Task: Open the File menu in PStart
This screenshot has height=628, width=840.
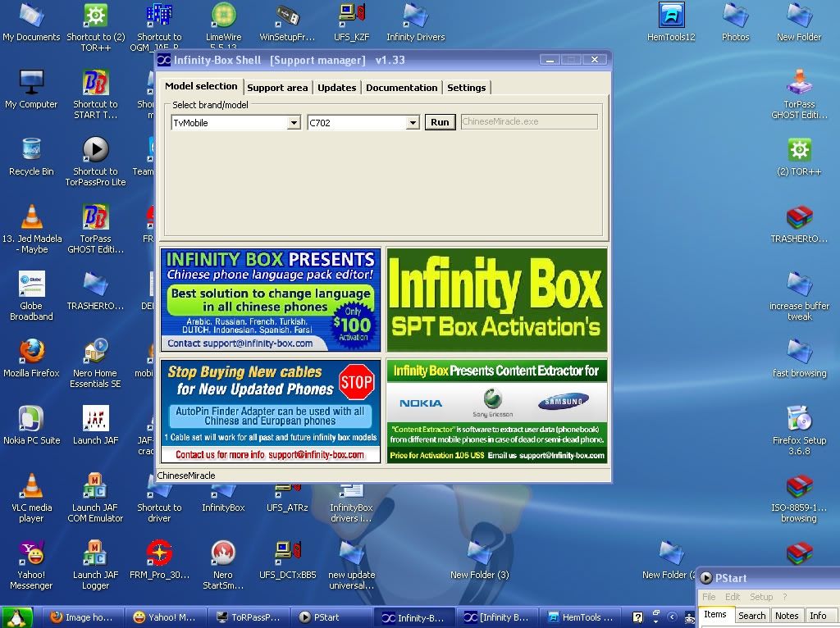Action: click(709, 596)
